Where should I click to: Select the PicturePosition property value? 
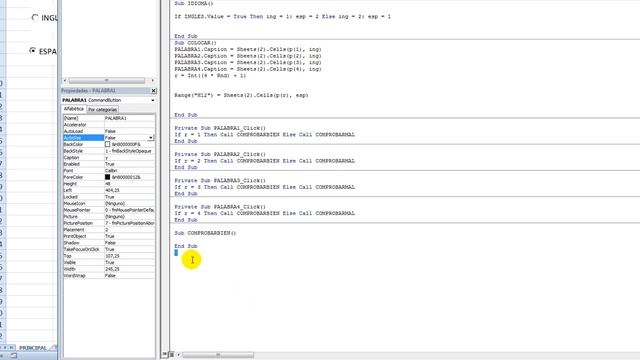tap(130, 223)
